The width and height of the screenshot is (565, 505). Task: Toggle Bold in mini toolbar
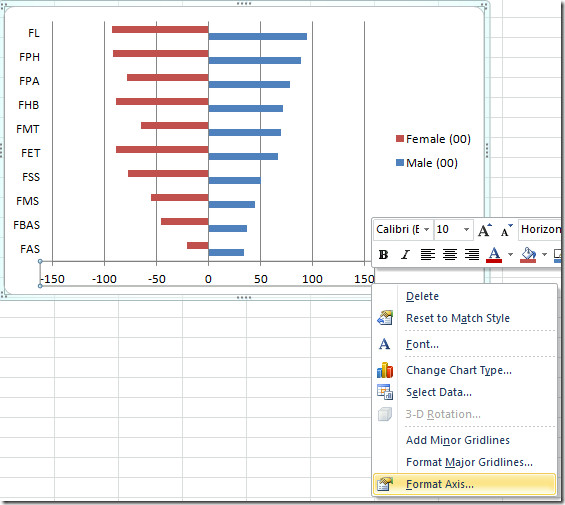(x=383, y=254)
